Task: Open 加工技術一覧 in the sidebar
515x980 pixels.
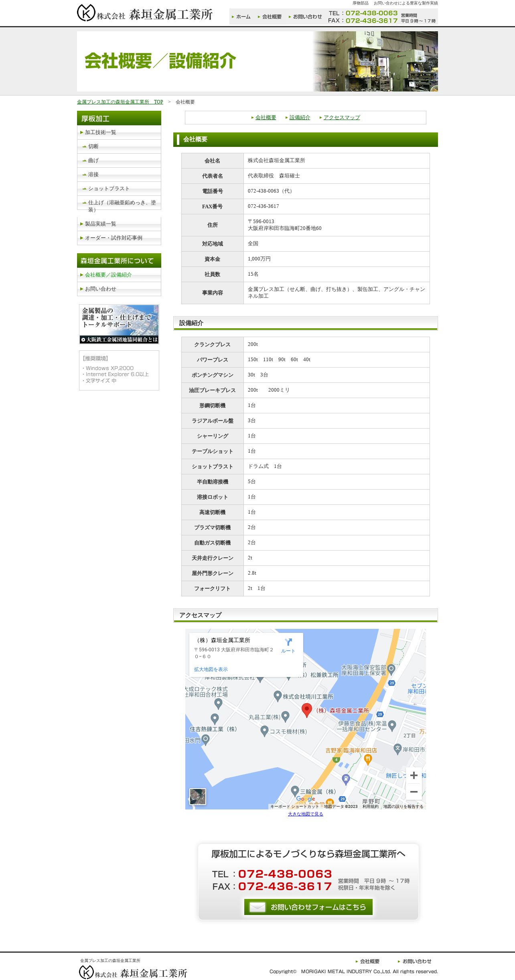Action: point(119,132)
